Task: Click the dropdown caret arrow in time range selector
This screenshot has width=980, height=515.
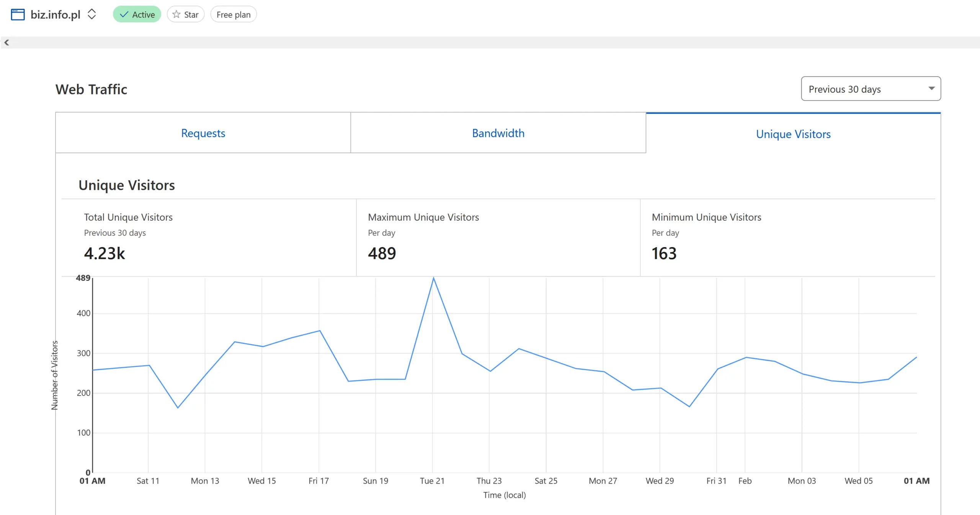Action: pyautogui.click(x=931, y=88)
